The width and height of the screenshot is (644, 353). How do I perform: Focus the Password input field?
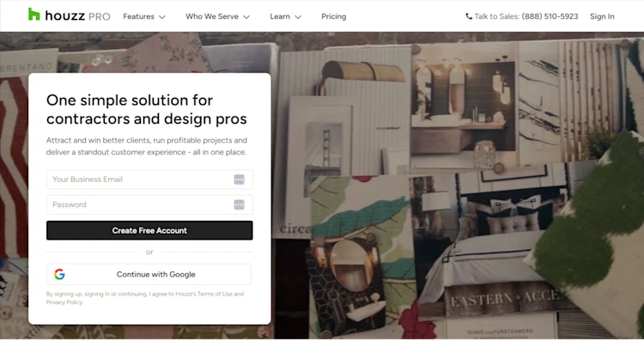(x=149, y=204)
